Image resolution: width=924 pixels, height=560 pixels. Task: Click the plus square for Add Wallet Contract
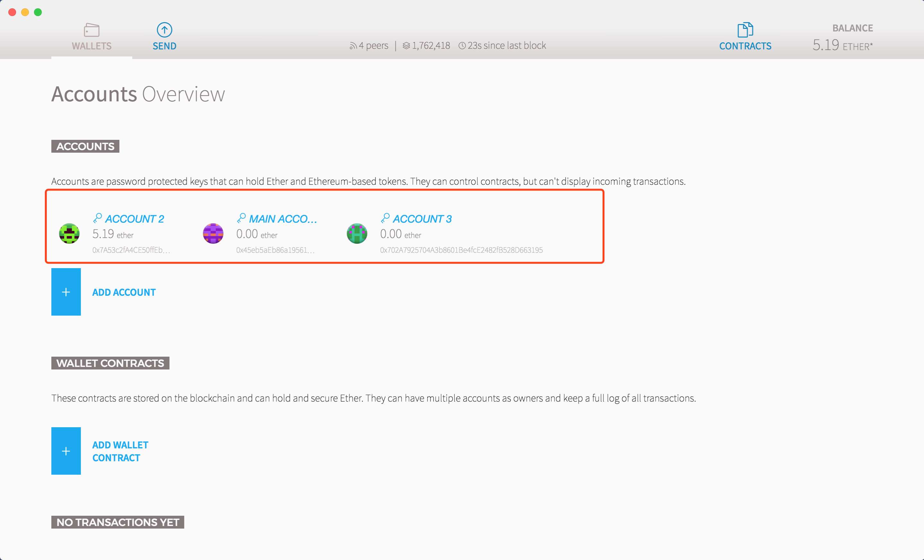66,451
